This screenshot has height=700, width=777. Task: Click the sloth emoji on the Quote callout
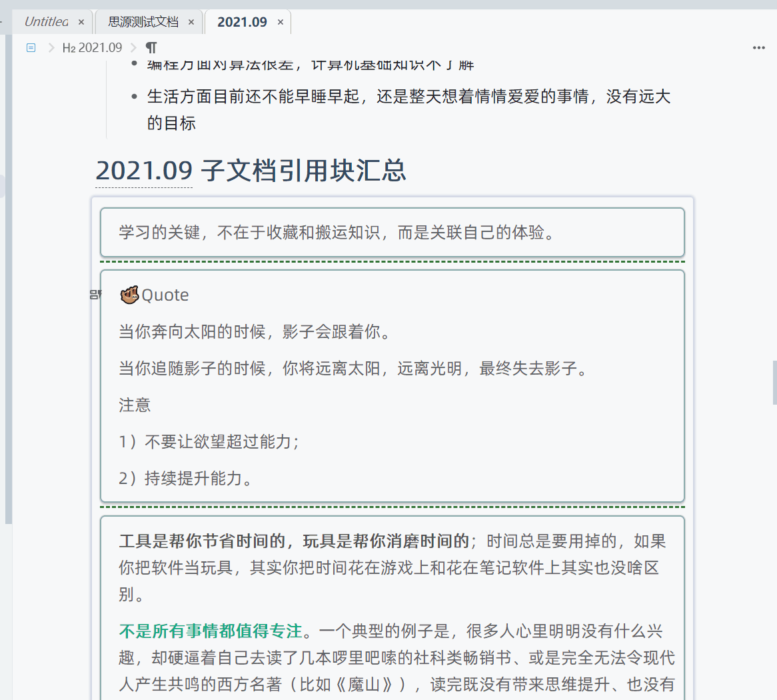coord(129,294)
